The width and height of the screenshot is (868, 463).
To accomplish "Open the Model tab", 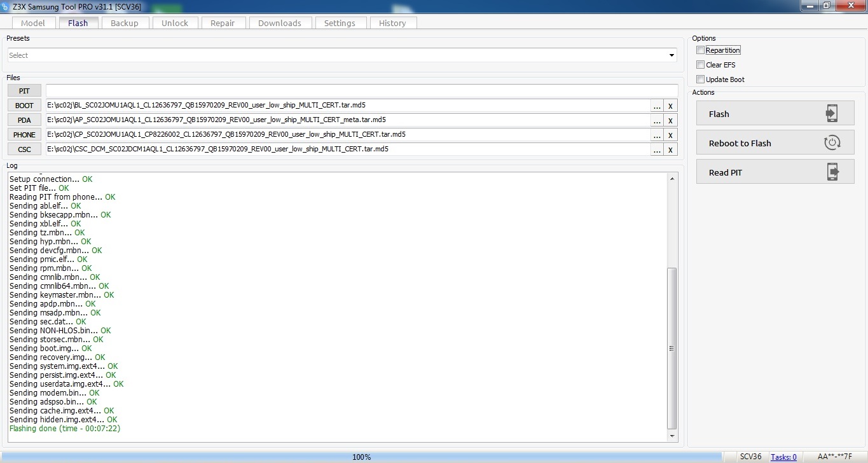I will tap(33, 23).
